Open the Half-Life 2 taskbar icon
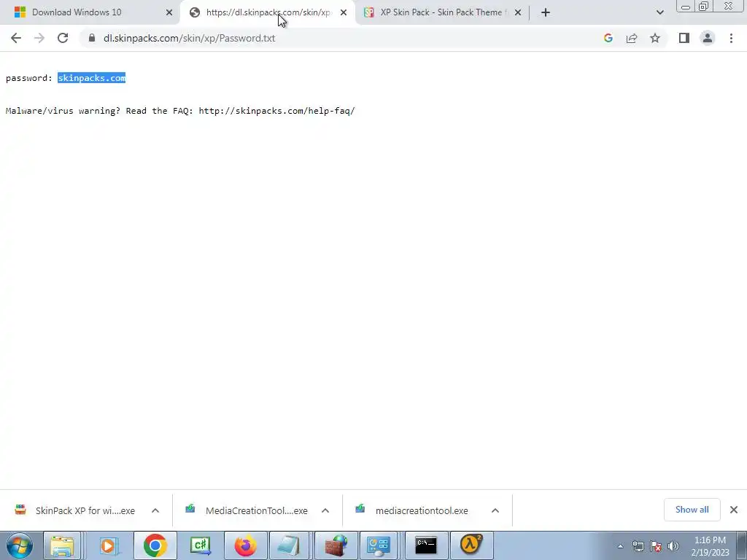747x560 pixels. 471,545
